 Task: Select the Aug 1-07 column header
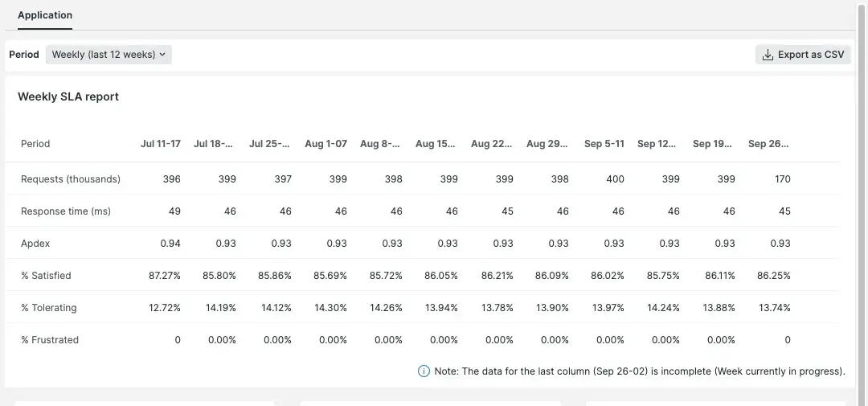(326, 144)
